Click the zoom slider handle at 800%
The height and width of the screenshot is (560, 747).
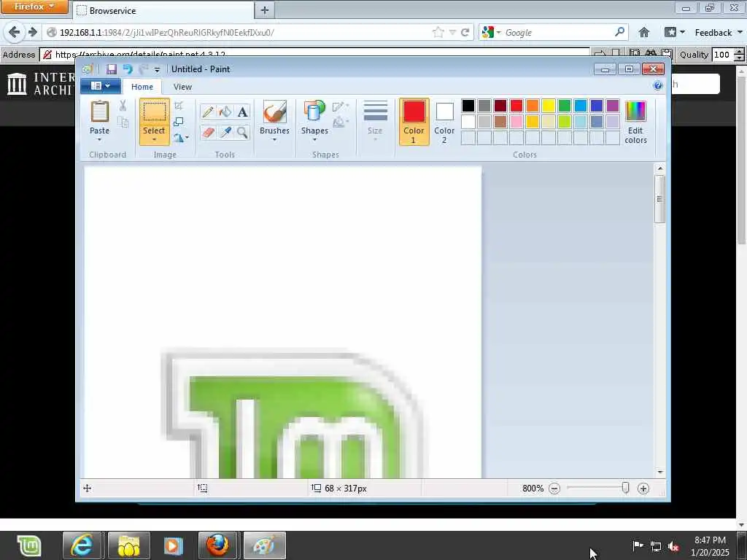point(625,488)
